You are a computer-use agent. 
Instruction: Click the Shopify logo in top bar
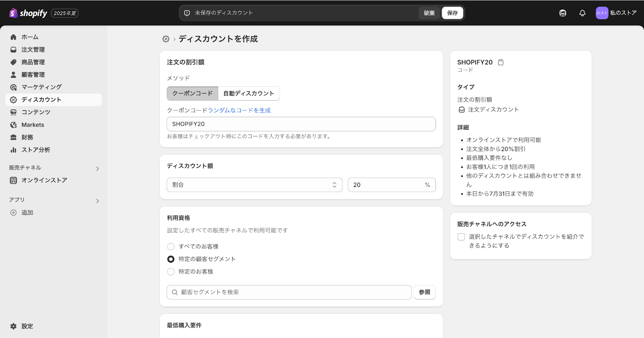[x=28, y=13]
